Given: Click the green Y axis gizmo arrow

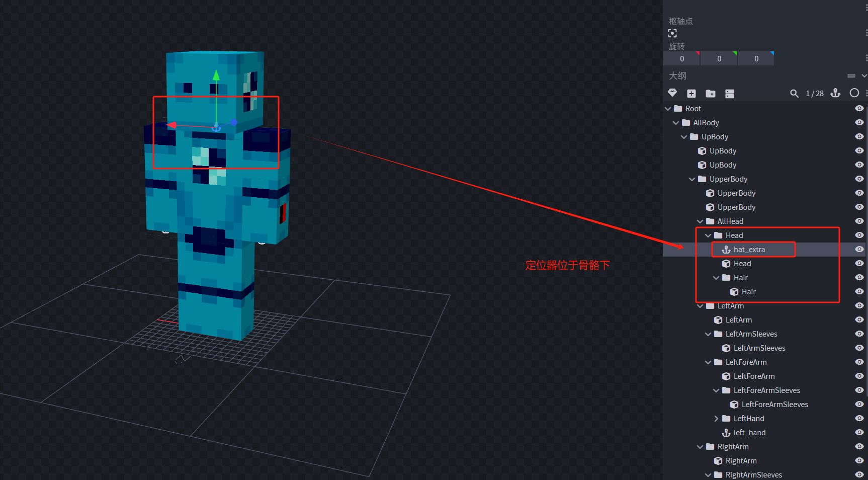Looking at the screenshot, I should pyautogui.click(x=216, y=76).
